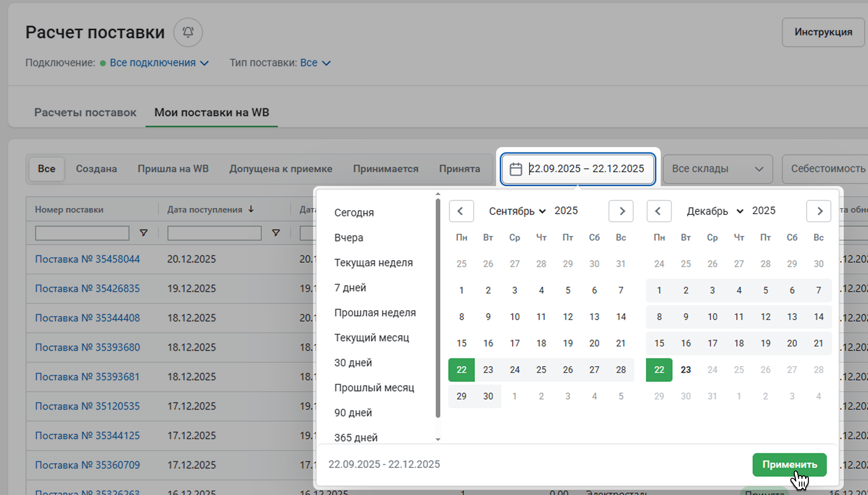Click the notification bell icon
This screenshot has height=495, width=868.
point(188,32)
